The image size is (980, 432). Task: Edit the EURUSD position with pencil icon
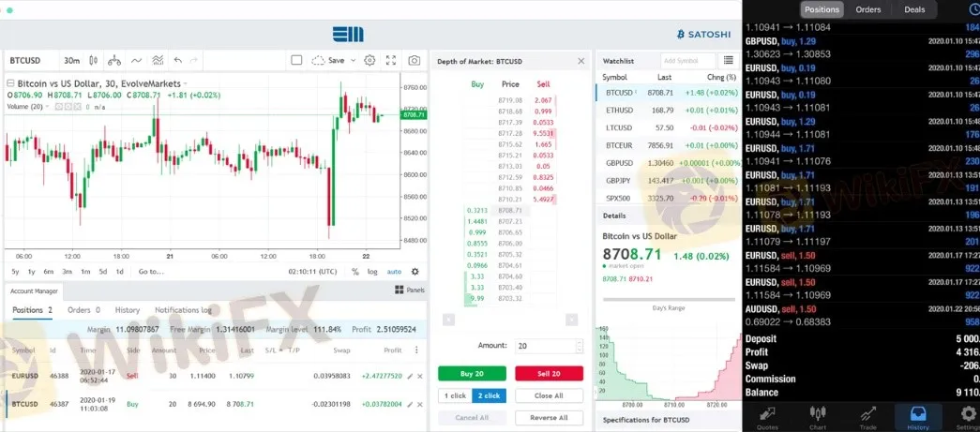pos(410,376)
